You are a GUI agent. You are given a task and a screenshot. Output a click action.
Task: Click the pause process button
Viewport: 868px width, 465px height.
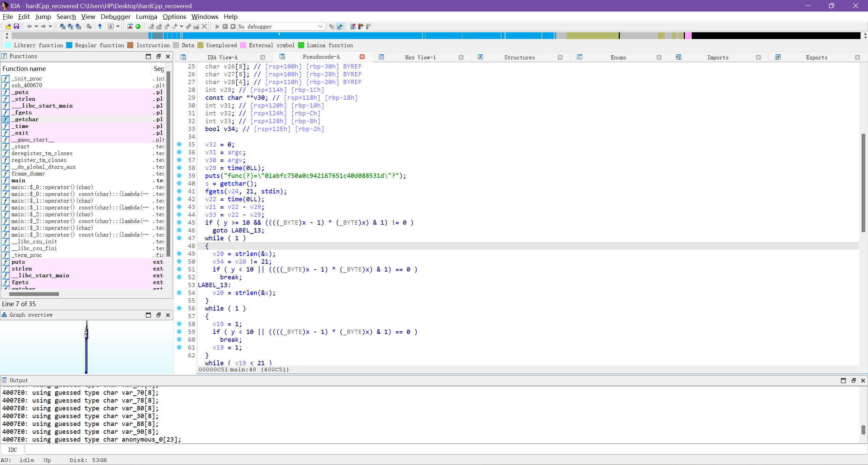coord(225,26)
